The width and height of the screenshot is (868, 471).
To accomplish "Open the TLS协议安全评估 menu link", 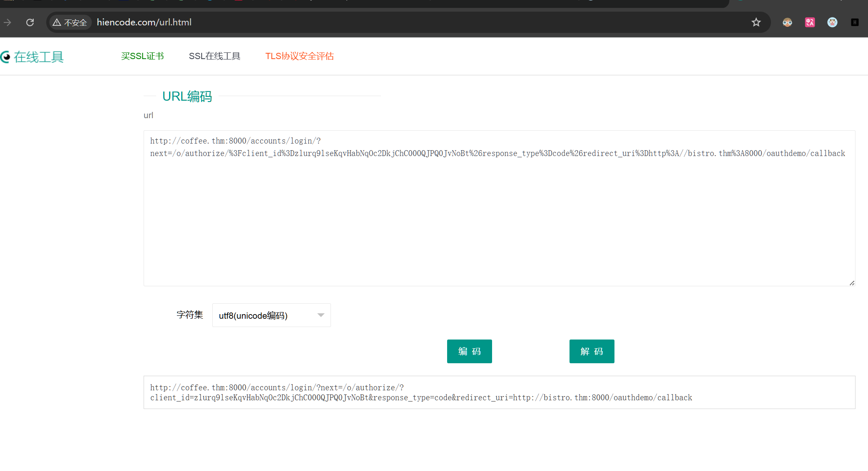I will click(299, 56).
